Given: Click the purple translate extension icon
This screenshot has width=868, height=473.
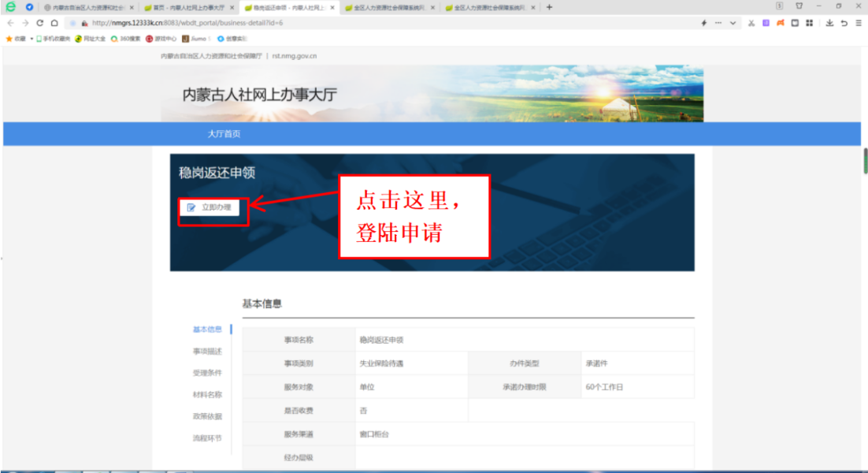Looking at the screenshot, I should [766, 23].
